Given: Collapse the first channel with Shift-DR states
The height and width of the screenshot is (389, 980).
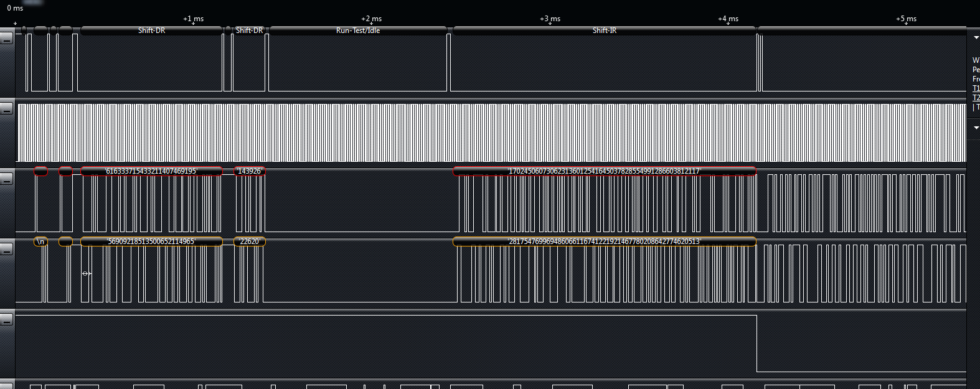Looking at the screenshot, I should click(6, 39).
